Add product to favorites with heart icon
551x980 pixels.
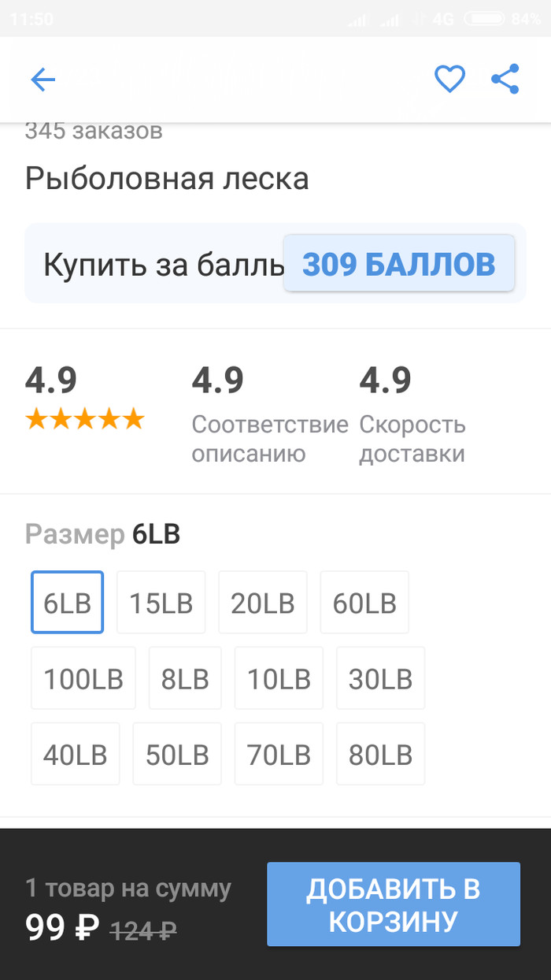[449, 79]
